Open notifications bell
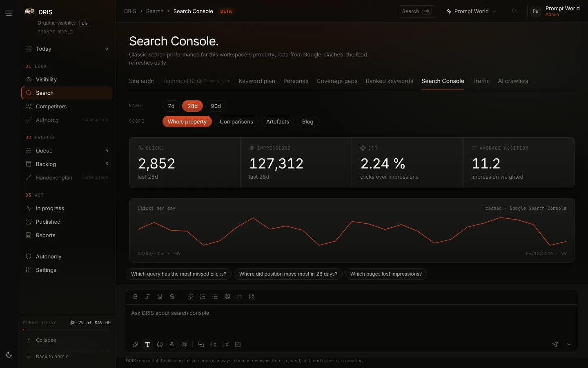Screen dimensions: 588x368 [x=514, y=11]
